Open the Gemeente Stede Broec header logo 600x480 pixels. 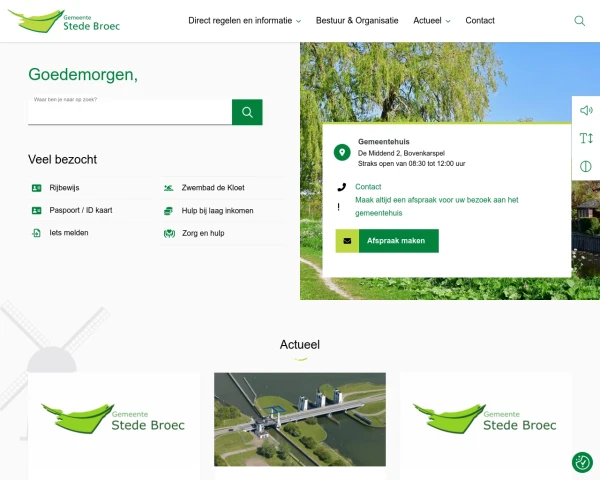(64, 21)
